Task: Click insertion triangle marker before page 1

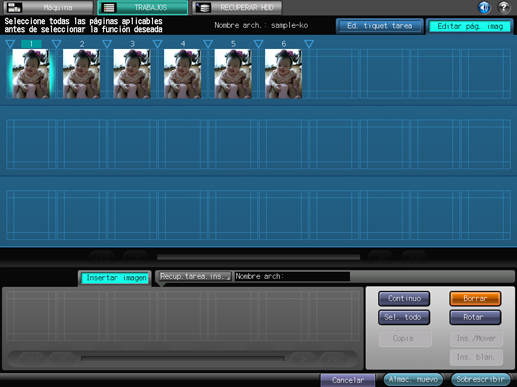Action: coord(10,44)
